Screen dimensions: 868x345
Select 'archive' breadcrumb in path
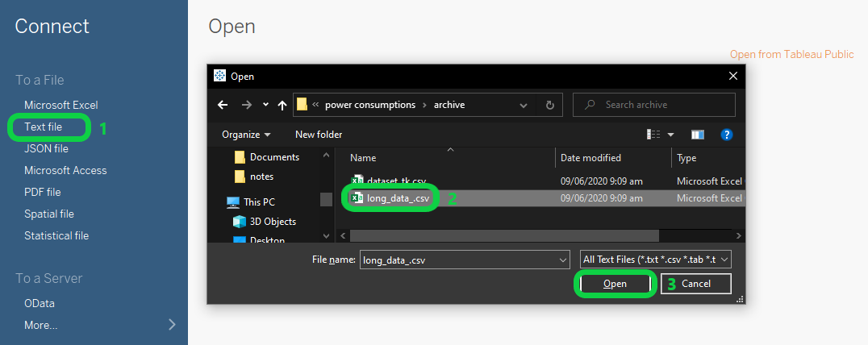pyautogui.click(x=449, y=105)
